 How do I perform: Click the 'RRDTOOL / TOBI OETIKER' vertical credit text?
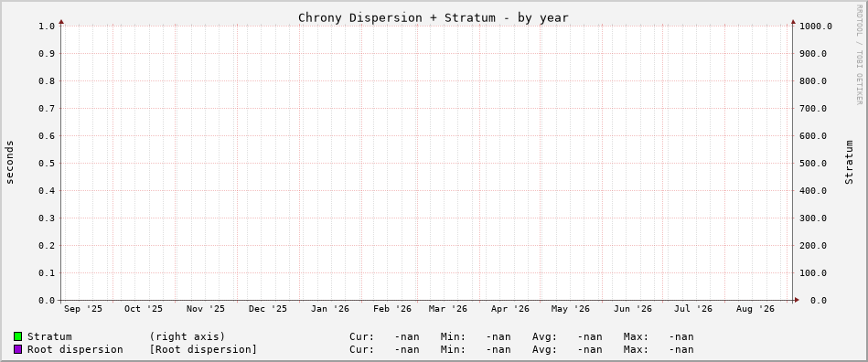(x=859, y=54)
